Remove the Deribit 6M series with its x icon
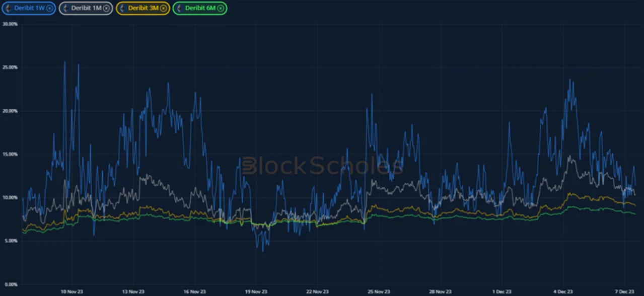 tap(221, 8)
